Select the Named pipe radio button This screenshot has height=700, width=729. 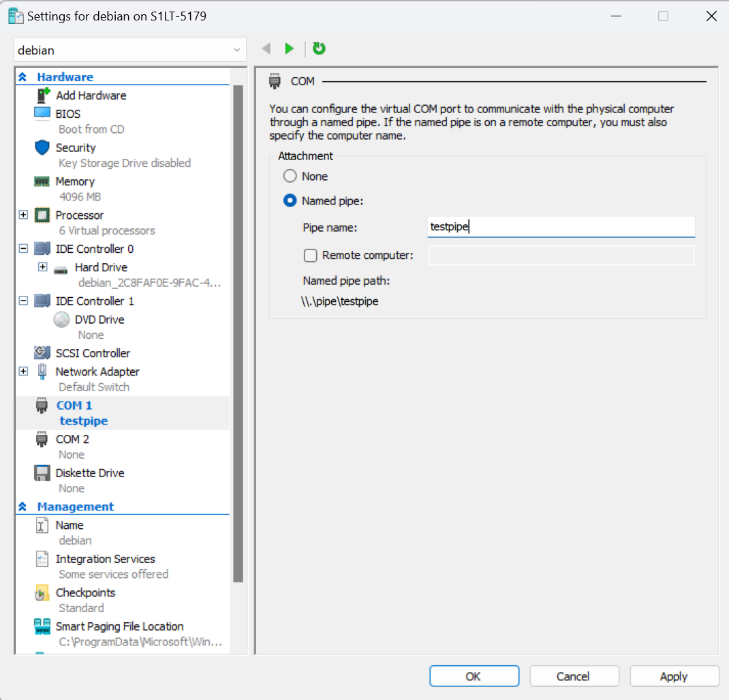pyautogui.click(x=290, y=201)
